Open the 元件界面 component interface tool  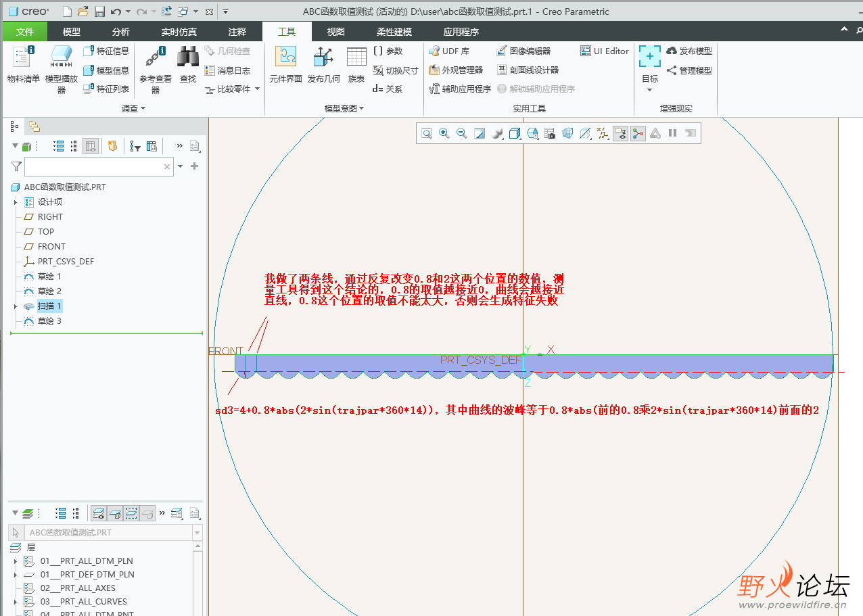click(285, 64)
